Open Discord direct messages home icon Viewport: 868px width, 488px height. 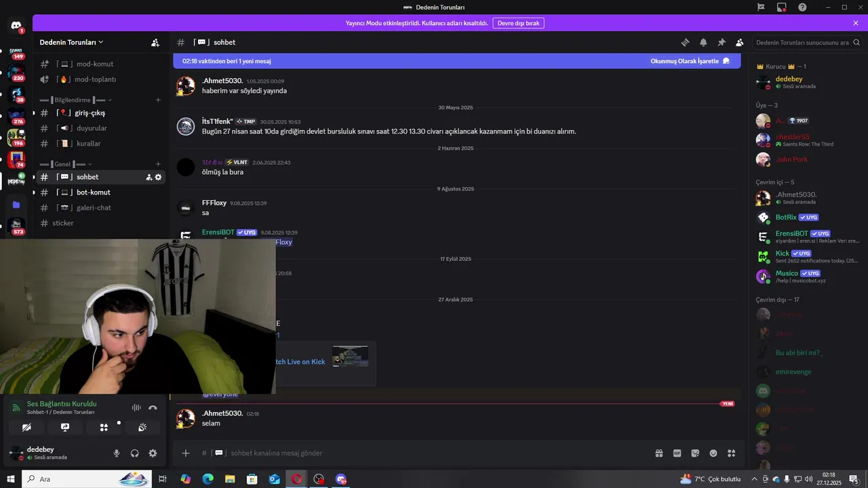click(x=16, y=26)
